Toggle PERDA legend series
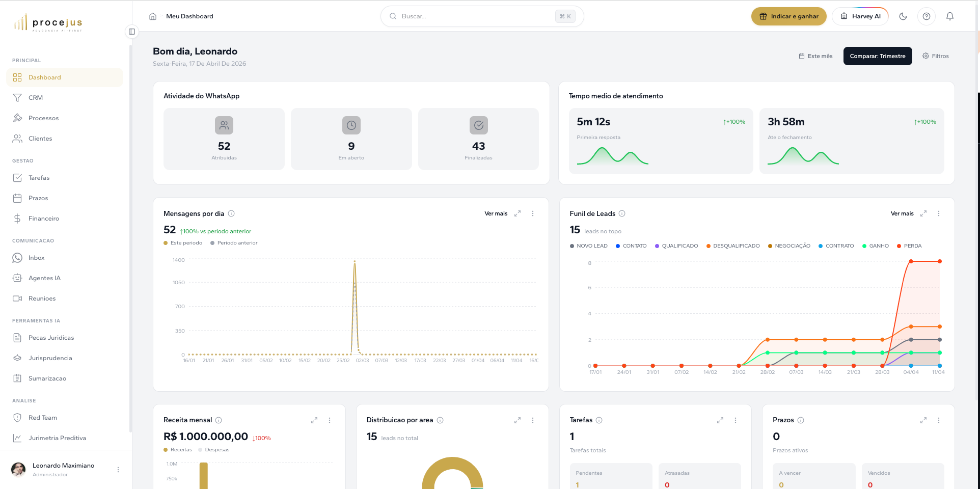The height and width of the screenshot is (489, 980). [x=909, y=246]
